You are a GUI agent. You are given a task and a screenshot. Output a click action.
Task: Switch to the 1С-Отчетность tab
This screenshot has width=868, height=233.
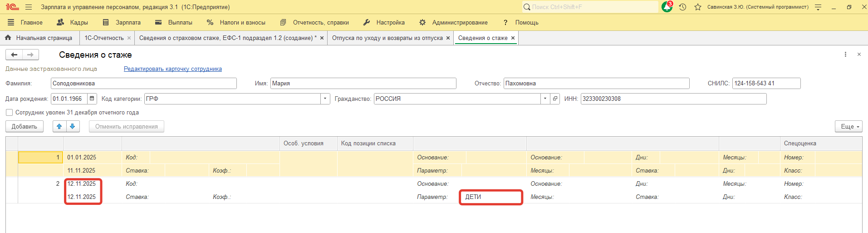pyautogui.click(x=104, y=38)
